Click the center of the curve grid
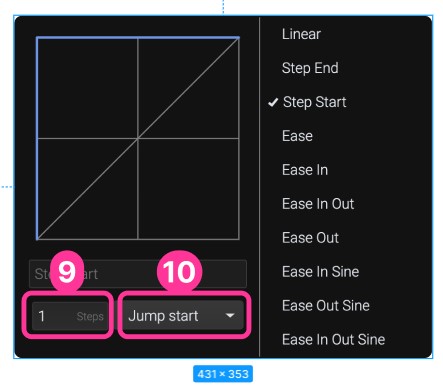The image size is (443, 392). click(x=138, y=138)
